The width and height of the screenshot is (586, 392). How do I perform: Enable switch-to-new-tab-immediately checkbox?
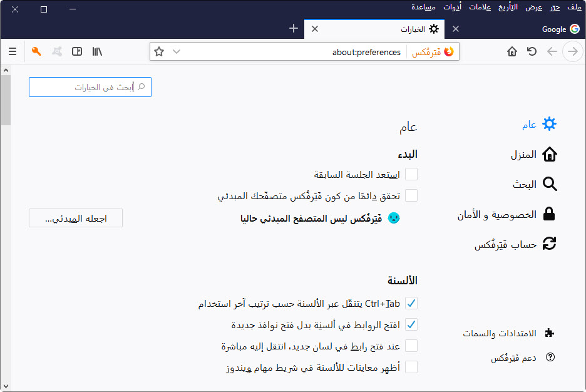click(x=411, y=346)
